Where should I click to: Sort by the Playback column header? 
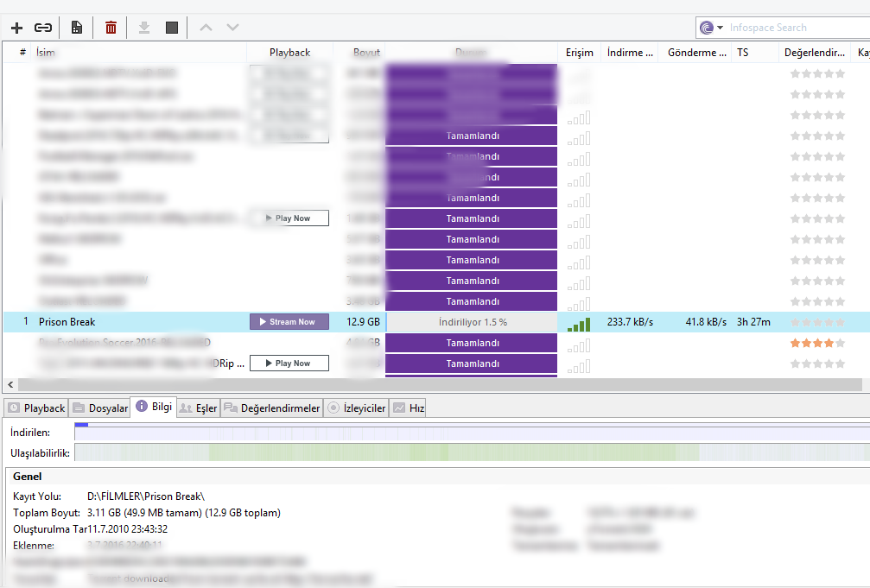[289, 52]
